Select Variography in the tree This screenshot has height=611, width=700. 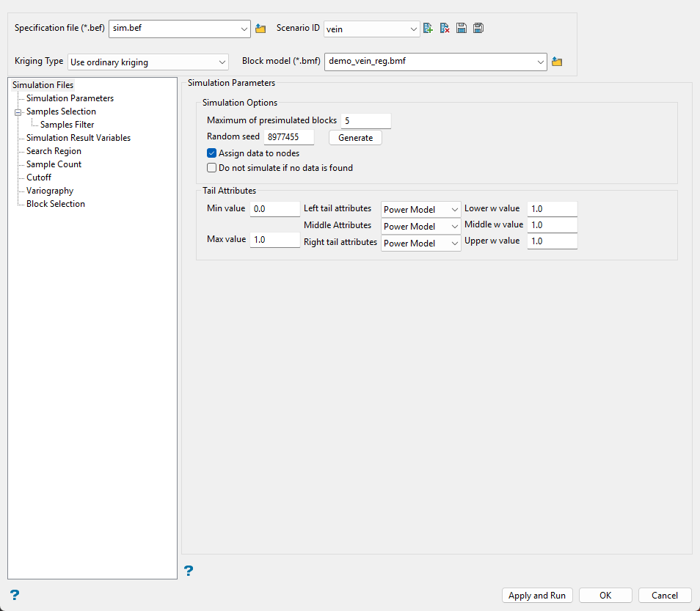(x=50, y=191)
